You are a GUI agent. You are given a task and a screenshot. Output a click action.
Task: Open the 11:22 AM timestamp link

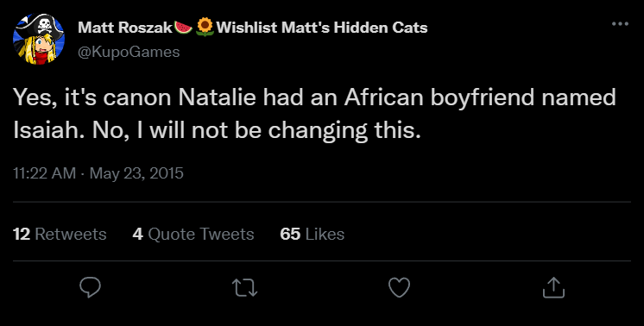tap(44, 173)
